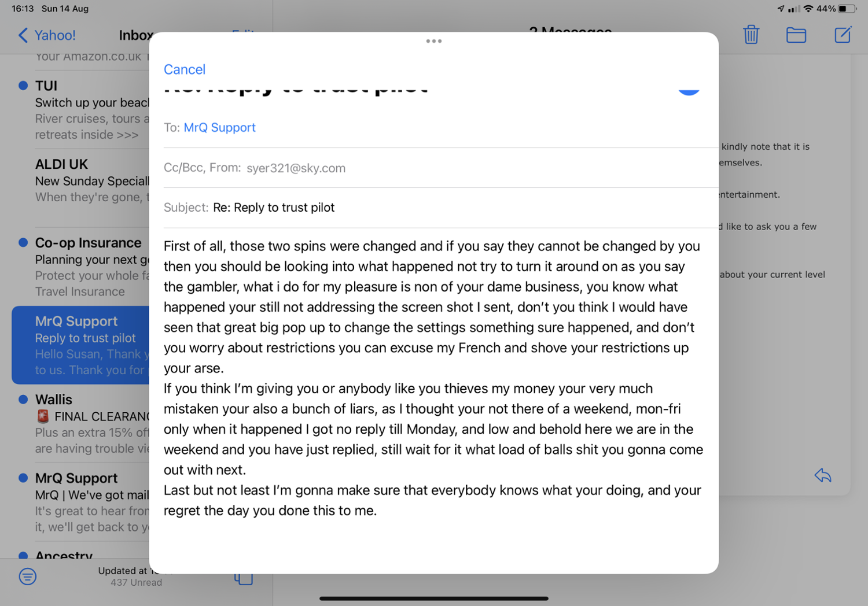Tap the three-dot sheet grabber handle
Screen dimensions: 868x606
(x=433, y=41)
